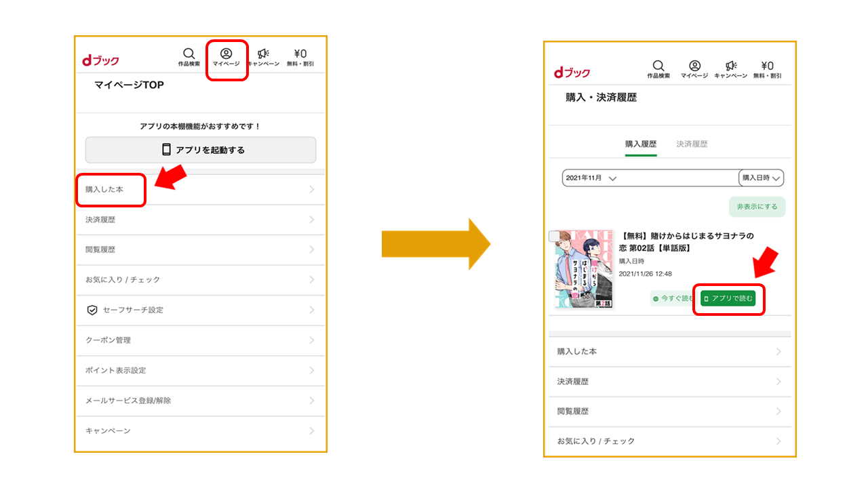Click the dブック logo on マイページTOP screen
The image size is (868, 488).
coord(100,60)
